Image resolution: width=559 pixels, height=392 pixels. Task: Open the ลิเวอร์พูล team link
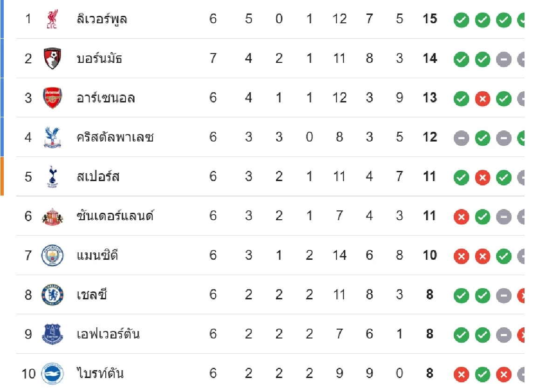pos(102,20)
